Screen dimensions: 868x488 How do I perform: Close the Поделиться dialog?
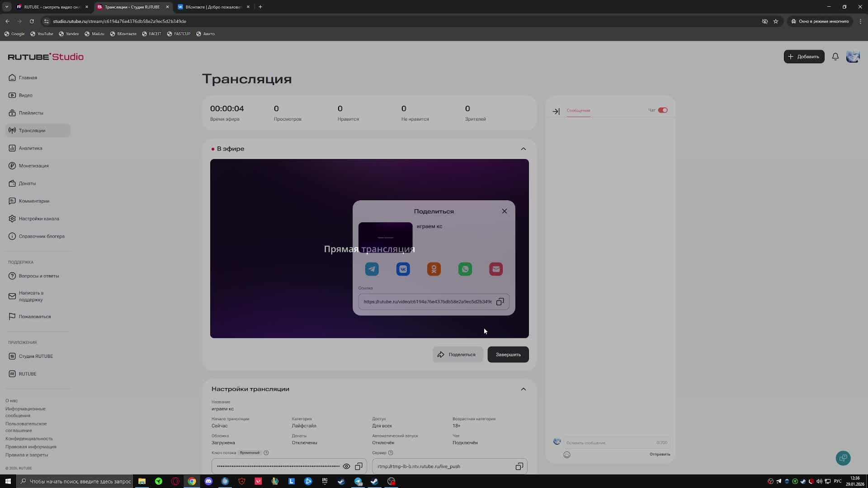(x=504, y=211)
